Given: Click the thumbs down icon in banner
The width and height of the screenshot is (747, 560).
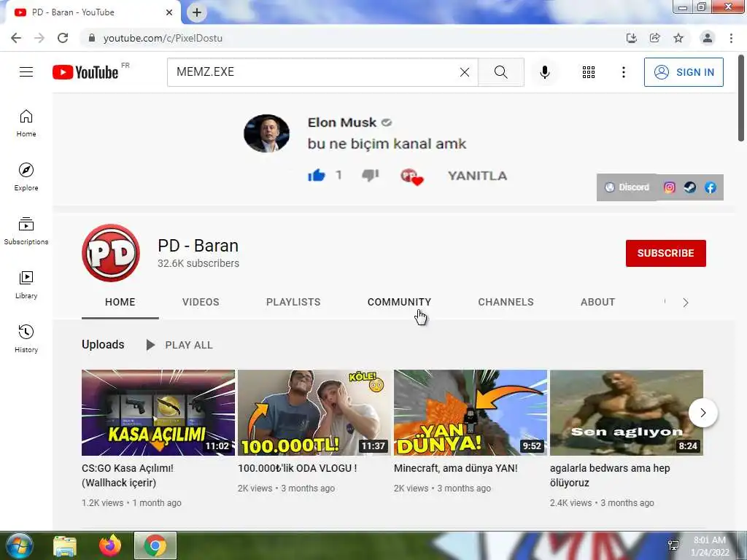Looking at the screenshot, I should [370, 175].
